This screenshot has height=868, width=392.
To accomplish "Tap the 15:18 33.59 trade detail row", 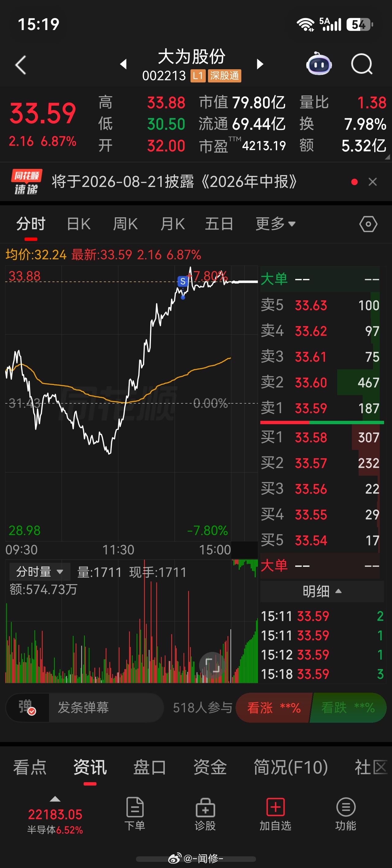I will pyautogui.click(x=322, y=674).
